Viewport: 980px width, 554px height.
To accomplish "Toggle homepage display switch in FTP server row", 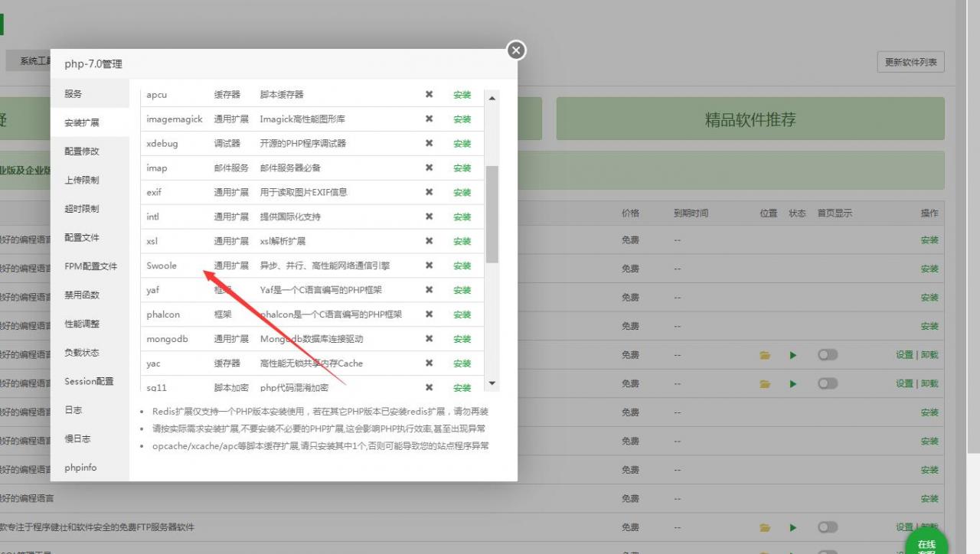I will (827, 527).
